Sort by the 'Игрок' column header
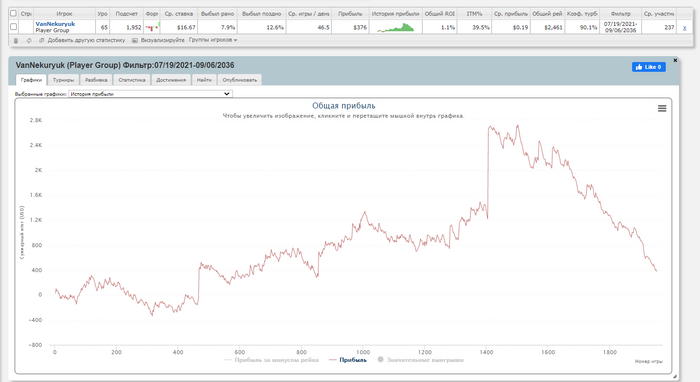This screenshot has height=382, width=700. (64, 14)
